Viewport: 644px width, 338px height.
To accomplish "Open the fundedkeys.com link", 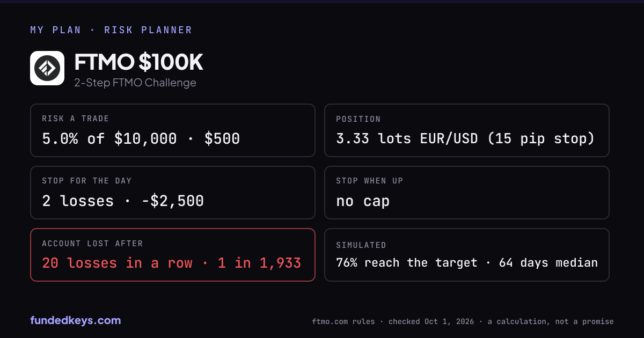I will click(x=76, y=320).
